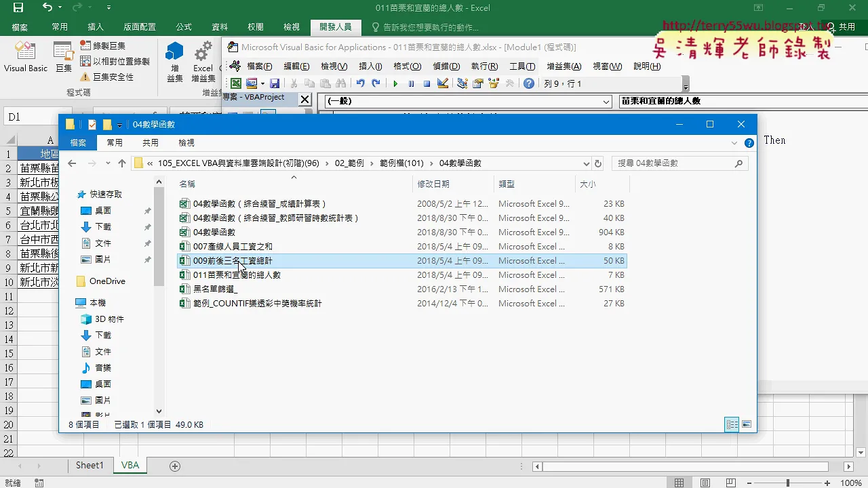The image size is (868, 488).
Task: Open the 苗栗和宜蘭的總人數 procedure dropdown
Action: coord(743,102)
